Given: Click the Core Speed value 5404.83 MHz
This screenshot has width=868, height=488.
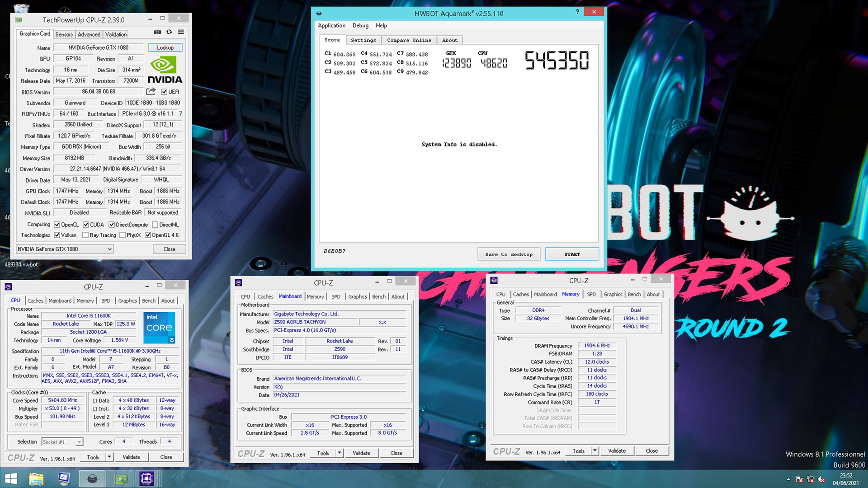Looking at the screenshot, I should pyautogui.click(x=62, y=400).
